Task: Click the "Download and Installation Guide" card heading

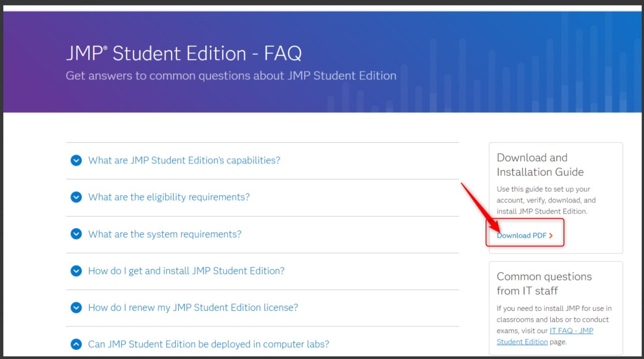Action: 540,165
